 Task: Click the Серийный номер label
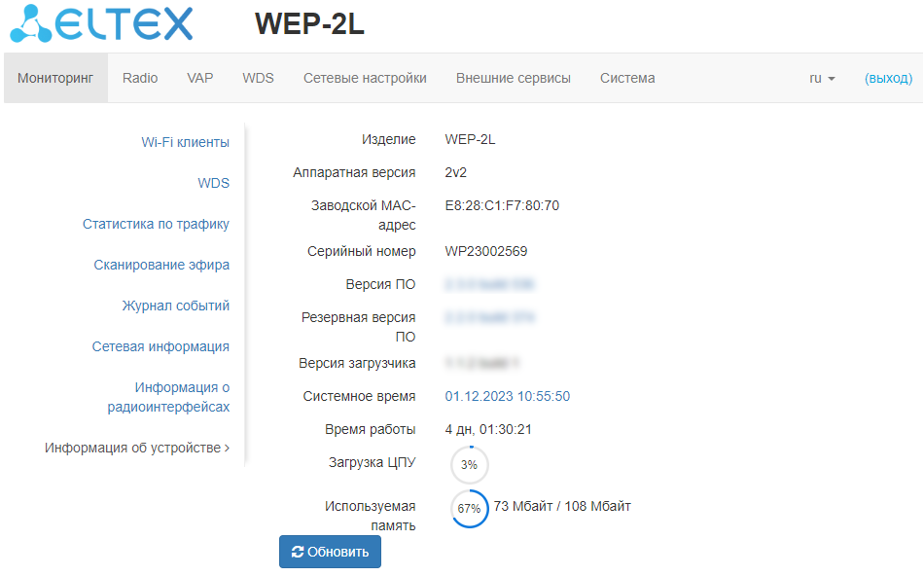(361, 251)
